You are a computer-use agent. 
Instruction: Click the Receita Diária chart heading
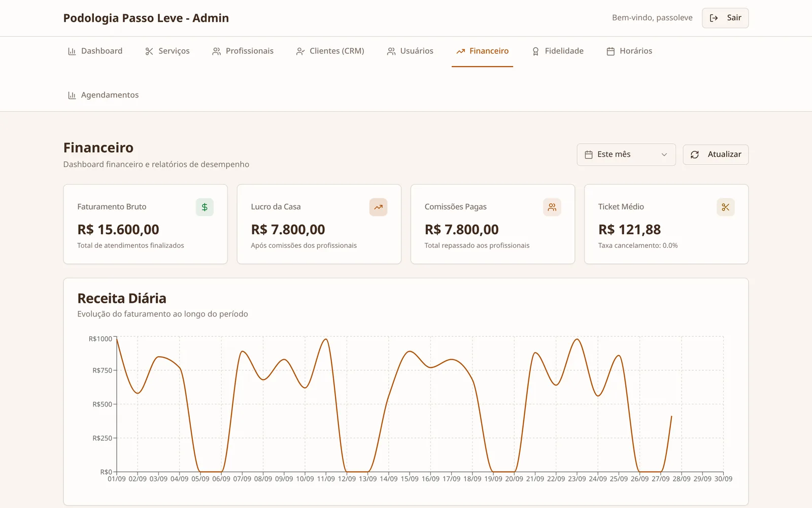tap(122, 298)
